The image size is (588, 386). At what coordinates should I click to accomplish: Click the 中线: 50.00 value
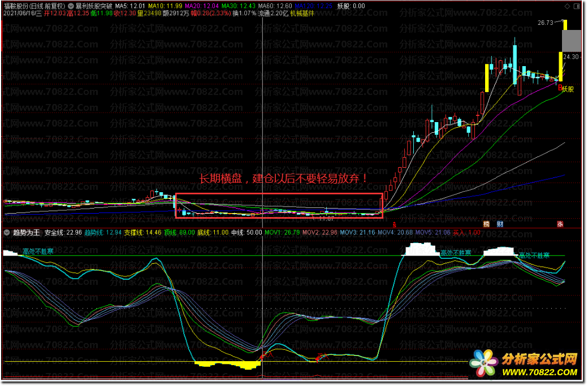(247, 233)
